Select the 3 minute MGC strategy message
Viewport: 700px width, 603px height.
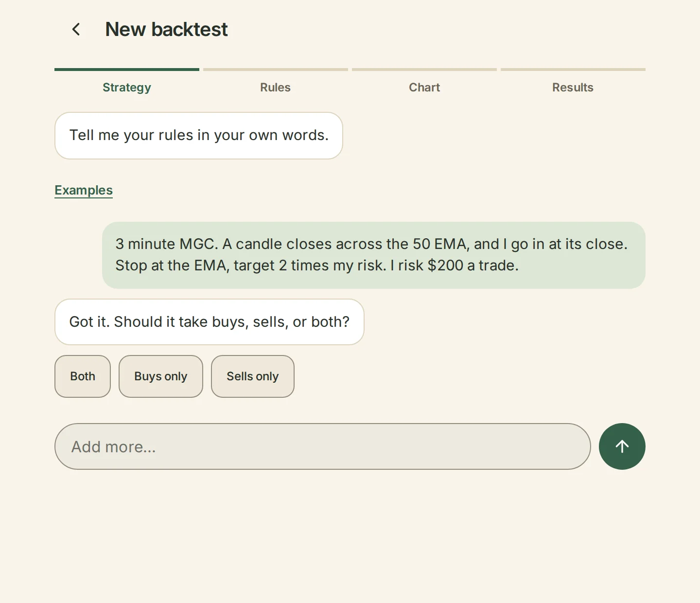(374, 255)
